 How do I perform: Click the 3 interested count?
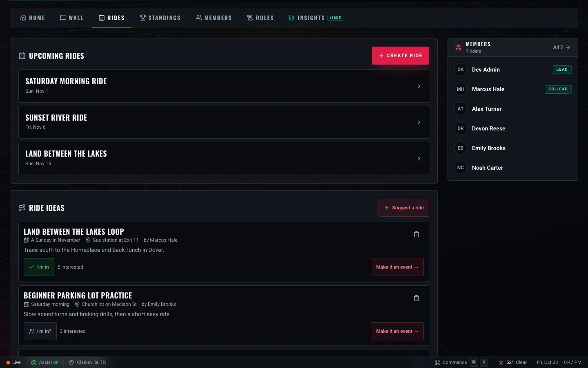[x=73, y=331]
